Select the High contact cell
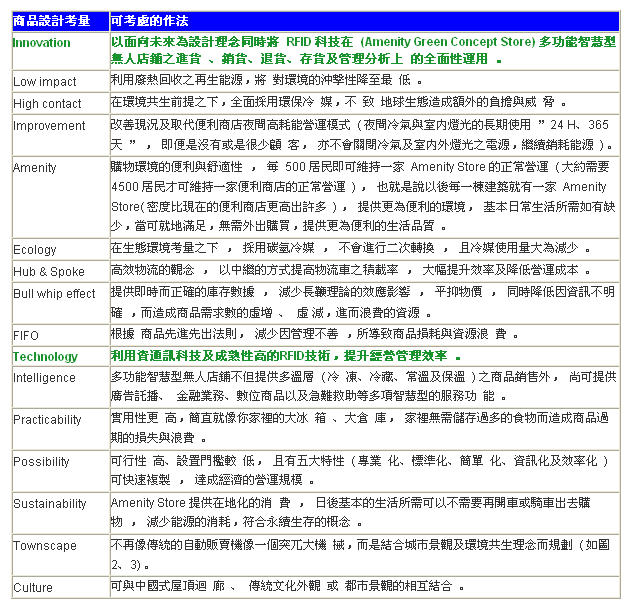 click(x=47, y=104)
